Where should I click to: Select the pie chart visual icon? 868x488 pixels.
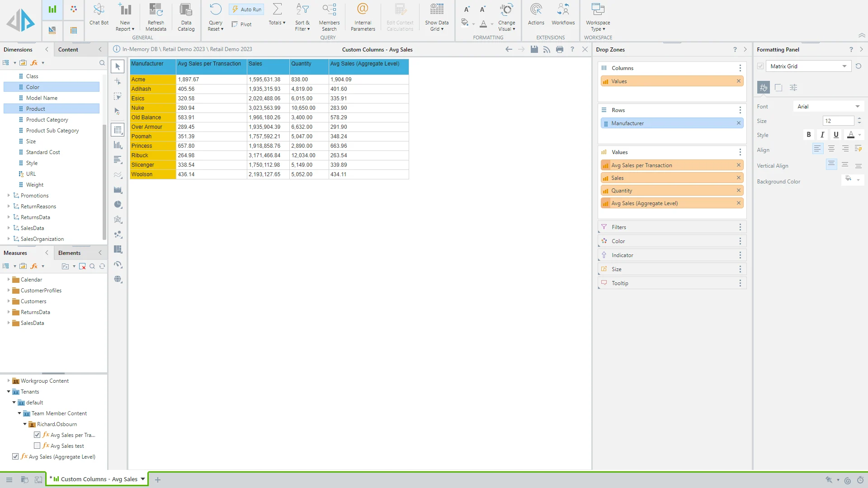[x=118, y=205]
